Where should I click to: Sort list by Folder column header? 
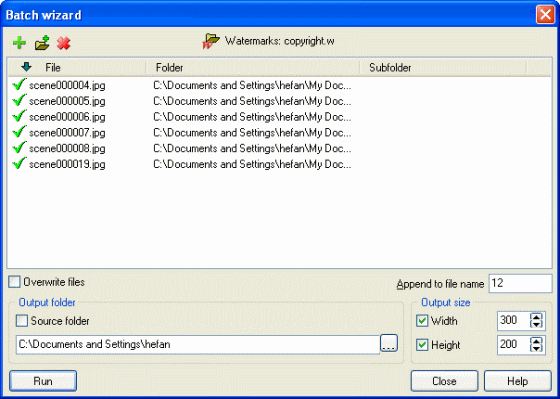click(x=252, y=68)
